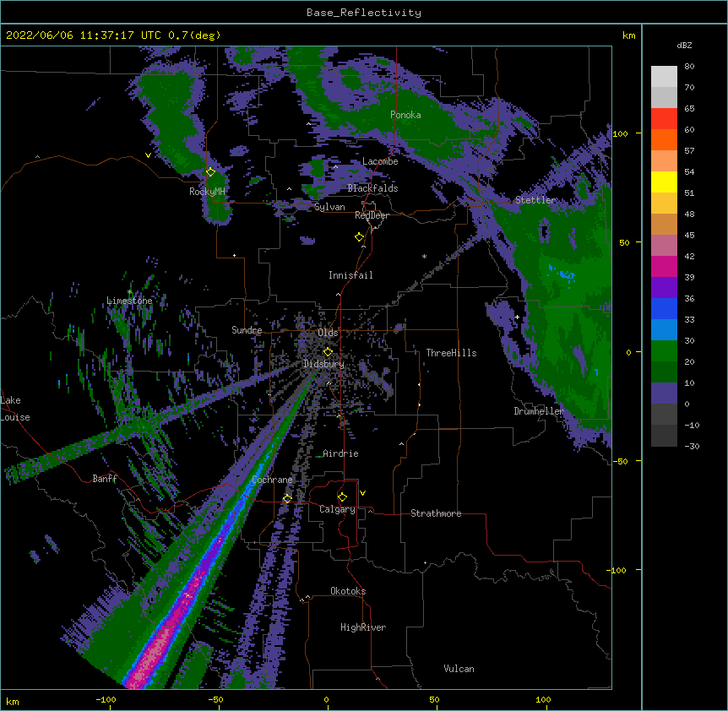Click the Vulcan city label
The image size is (728, 711).
pos(459,669)
